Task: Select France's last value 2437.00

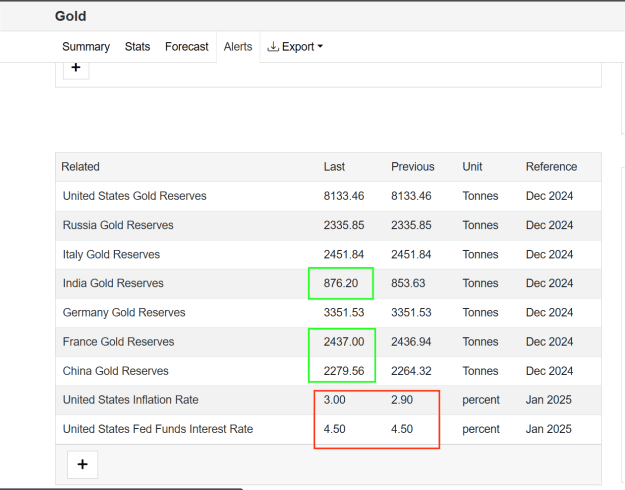Action: click(x=344, y=342)
